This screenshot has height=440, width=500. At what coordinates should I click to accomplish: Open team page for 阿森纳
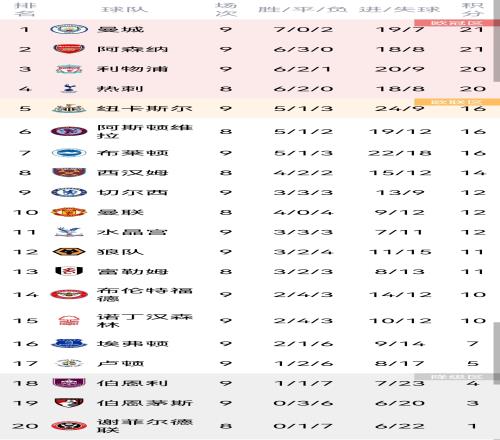(132, 49)
